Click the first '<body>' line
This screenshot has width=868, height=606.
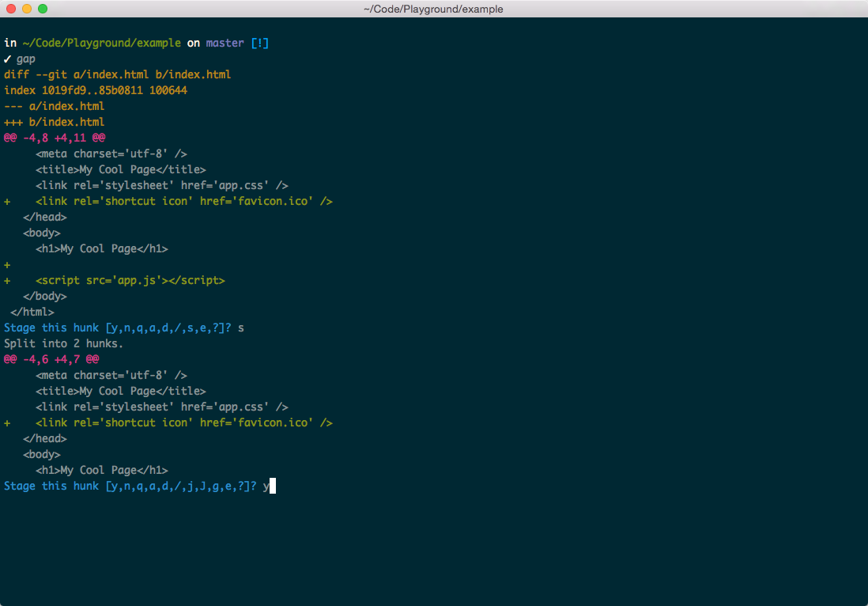tap(42, 233)
